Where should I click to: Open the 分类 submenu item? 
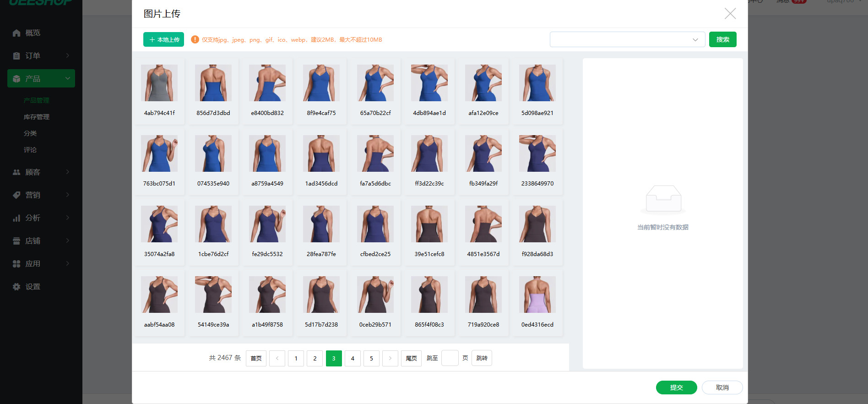(x=30, y=133)
